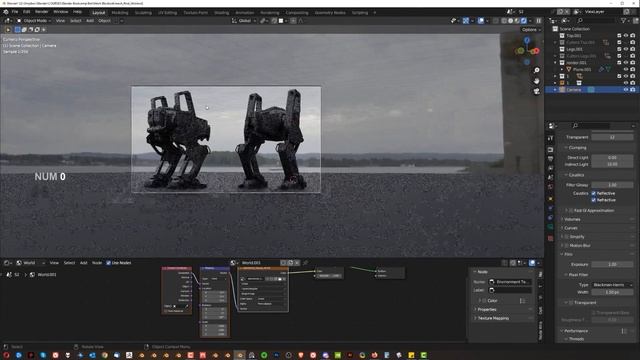Open the Render menu
This screenshot has height=360, width=640.
tap(42, 12)
